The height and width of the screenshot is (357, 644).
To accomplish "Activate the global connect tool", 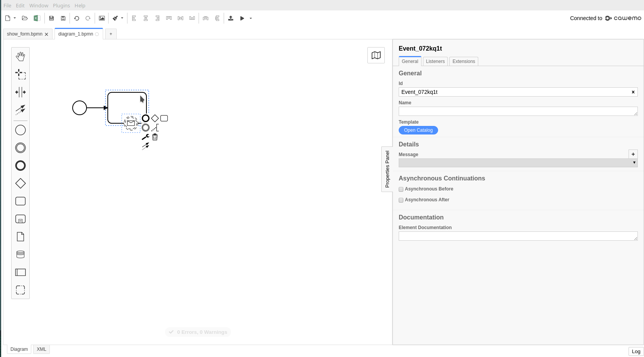I will (20, 110).
